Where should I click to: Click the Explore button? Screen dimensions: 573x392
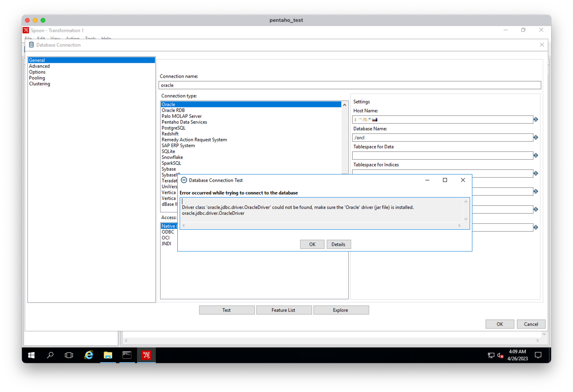[x=341, y=310]
